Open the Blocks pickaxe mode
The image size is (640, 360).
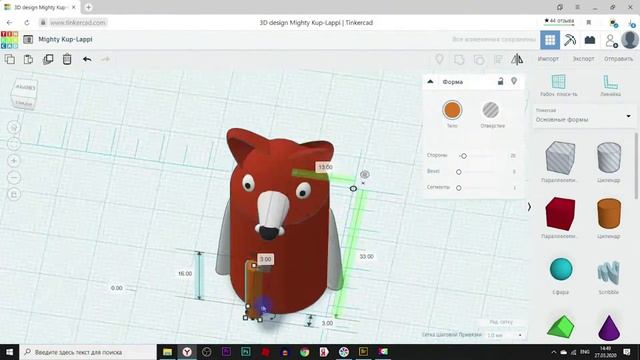[x=570, y=40]
